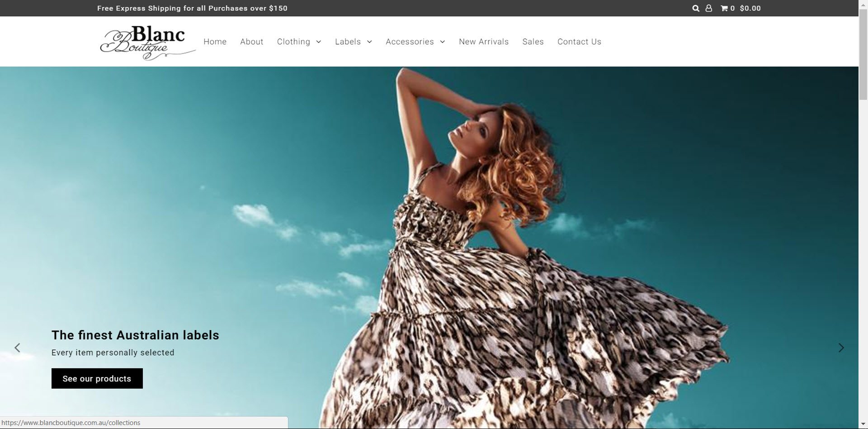The width and height of the screenshot is (868, 429).
Task: Go to previous slide arrow
Action: (17, 348)
